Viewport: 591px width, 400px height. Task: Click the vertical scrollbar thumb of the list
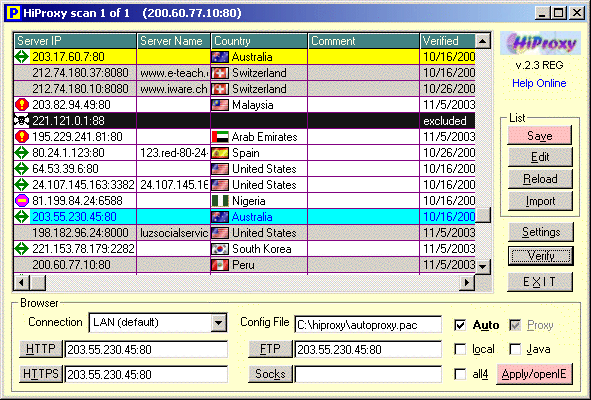pos(483,215)
